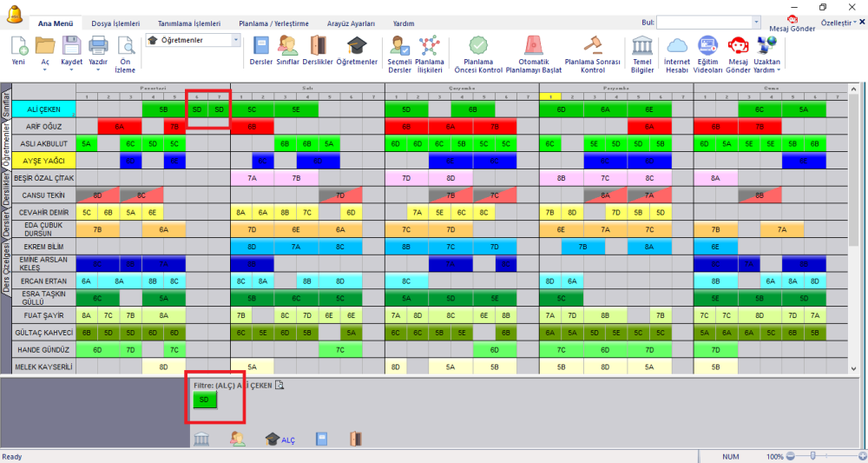868x463 pixels.
Task: Click the Mesaj Gönder link at top right
Action: pos(792,29)
